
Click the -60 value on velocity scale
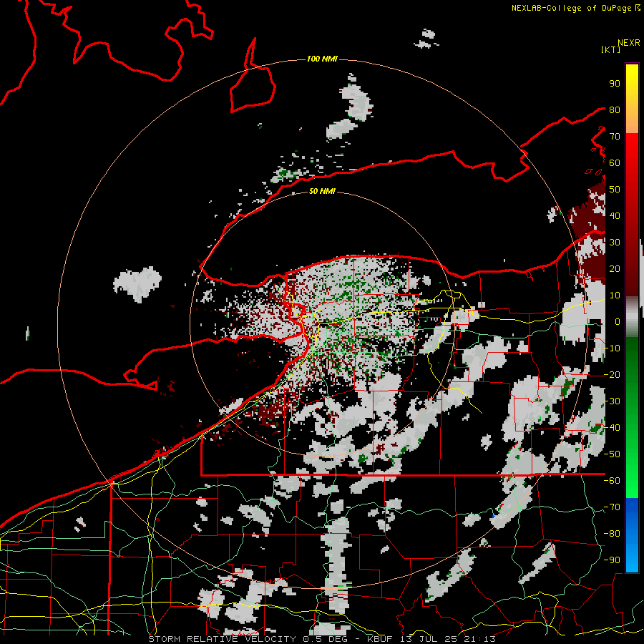[612, 481]
